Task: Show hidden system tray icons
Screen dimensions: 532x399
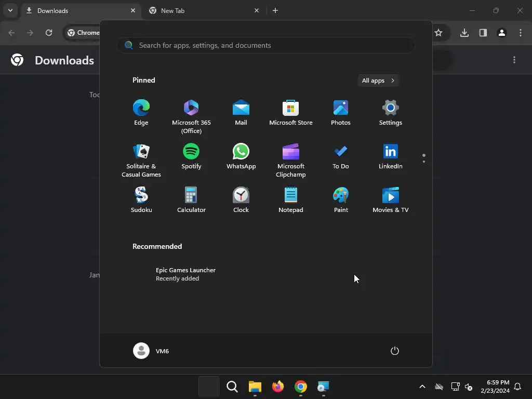Action: tap(422, 387)
